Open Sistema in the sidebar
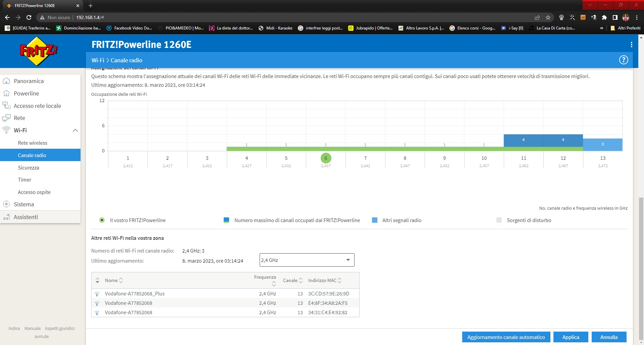This screenshot has width=644, height=345. point(24,204)
